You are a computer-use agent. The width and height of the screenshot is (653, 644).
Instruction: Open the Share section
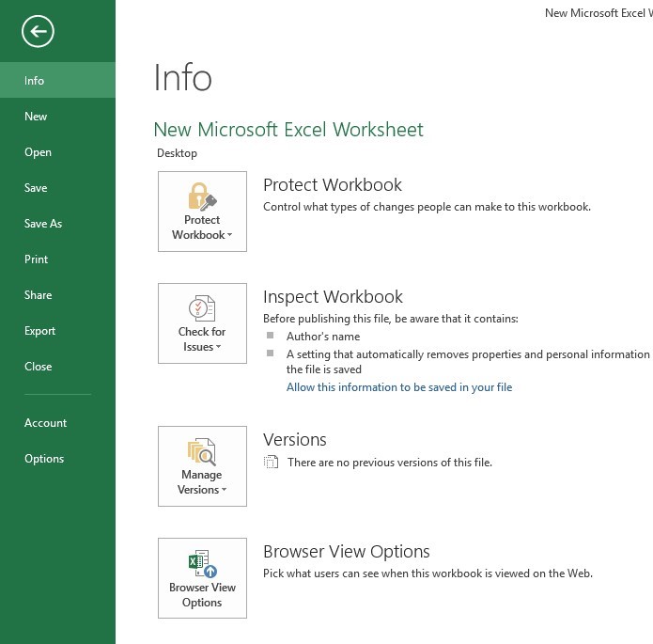(39, 295)
